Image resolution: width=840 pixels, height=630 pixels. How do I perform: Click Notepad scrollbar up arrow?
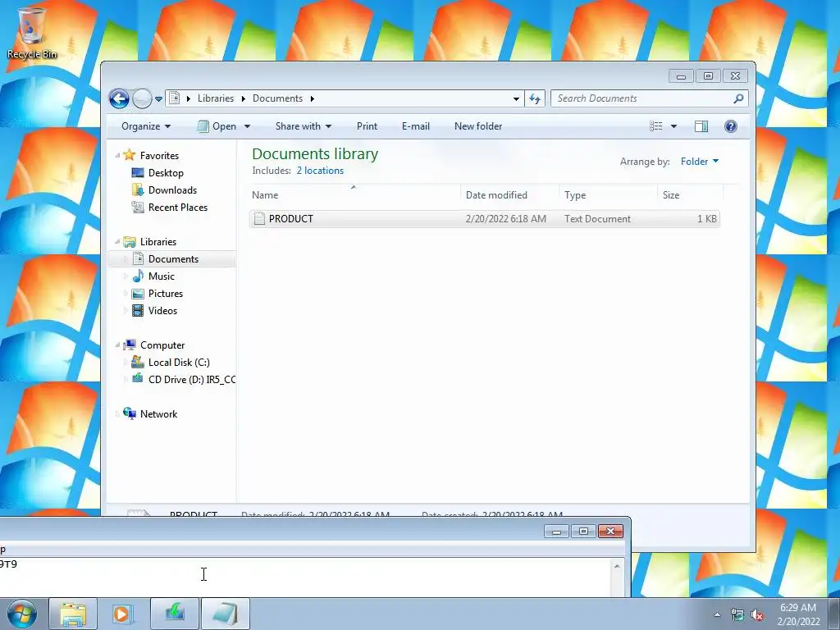tap(617, 566)
